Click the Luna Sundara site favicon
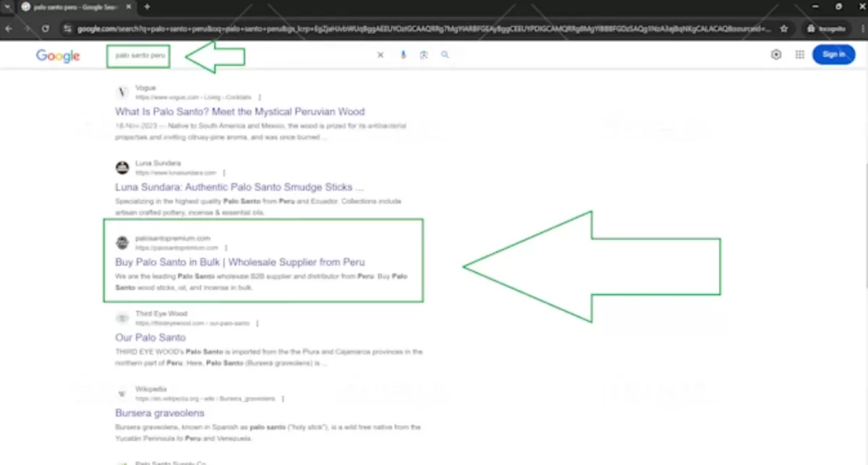This screenshot has width=868, height=465. 122,168
